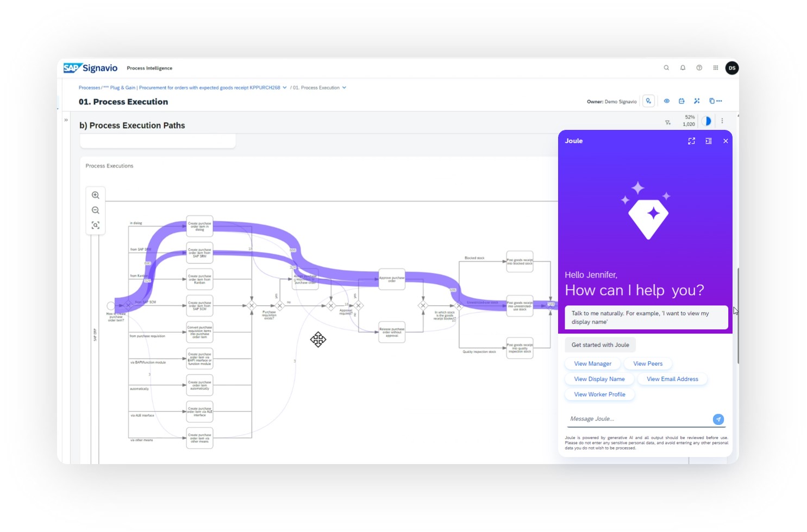Click the SAP Signavio logo
The image size is (807, 532).
90,68
